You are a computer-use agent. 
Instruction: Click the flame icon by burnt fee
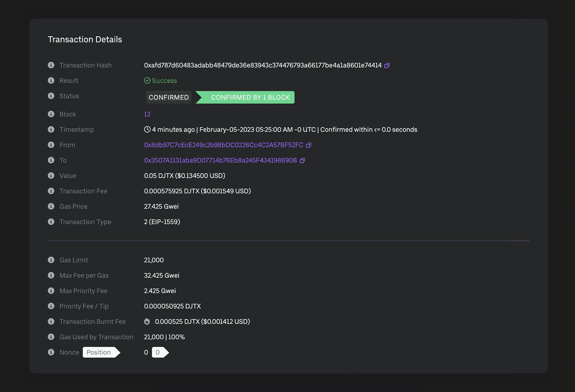147,322
